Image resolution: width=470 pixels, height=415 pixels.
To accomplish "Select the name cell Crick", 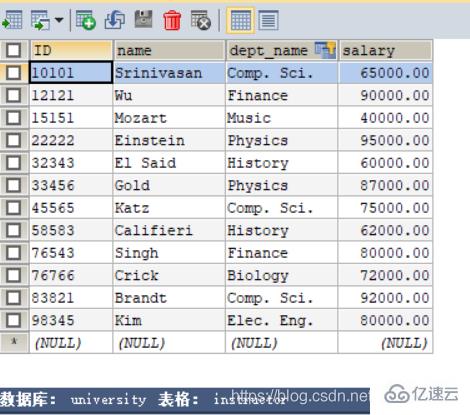I will click(x=169, y=275).
